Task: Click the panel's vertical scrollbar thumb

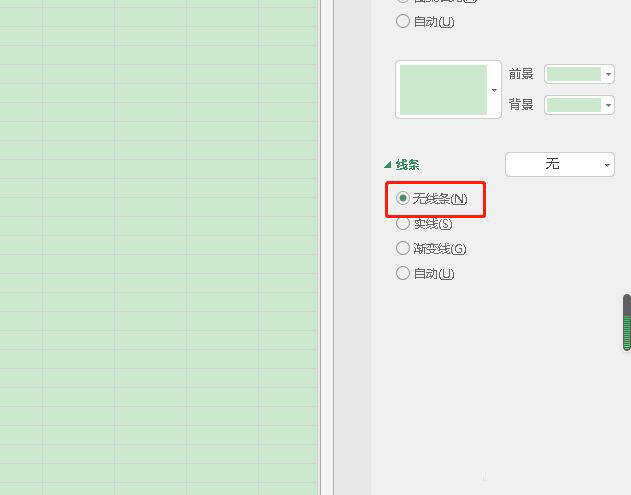Action: (627, 322)
